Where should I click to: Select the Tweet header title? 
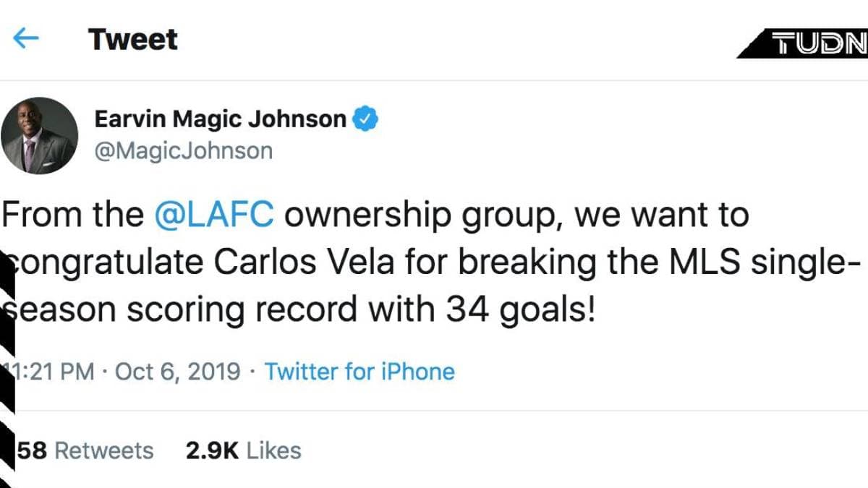tap(132, 40)
